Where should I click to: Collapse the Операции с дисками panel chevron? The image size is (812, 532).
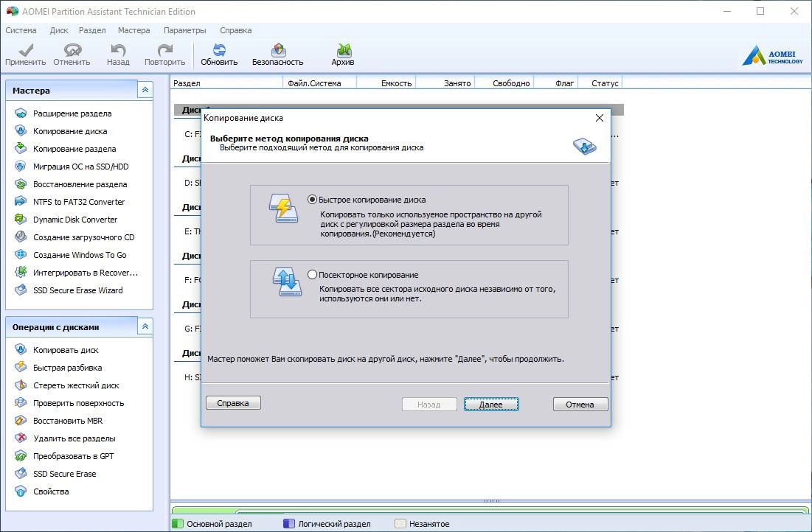click(145, 326)
